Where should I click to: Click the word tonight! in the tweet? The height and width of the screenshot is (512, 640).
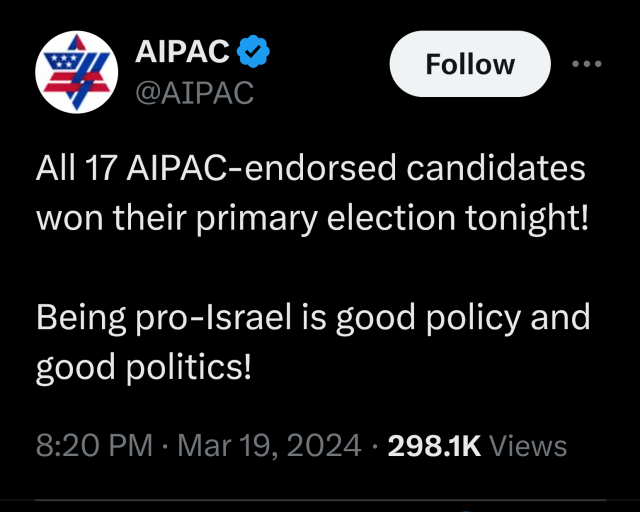(x=527, y=219)
